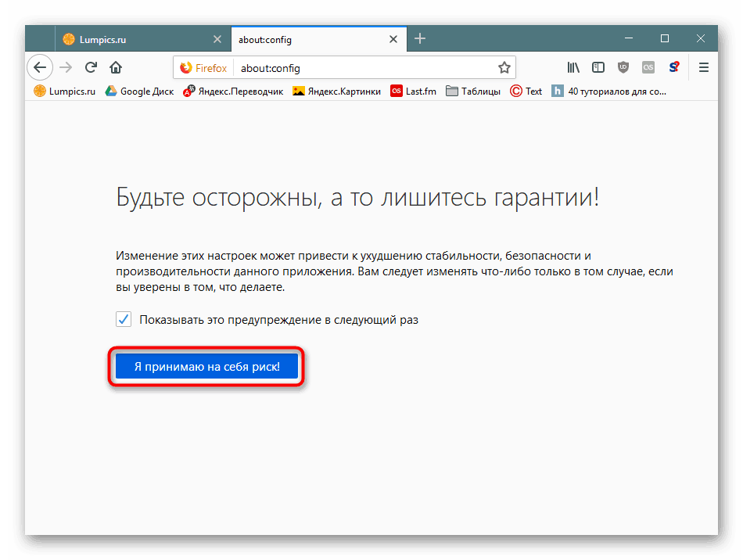Close the Firefox window
This screenshot has width=743, height=560.
pyautogui.click(x=701, y=38)
